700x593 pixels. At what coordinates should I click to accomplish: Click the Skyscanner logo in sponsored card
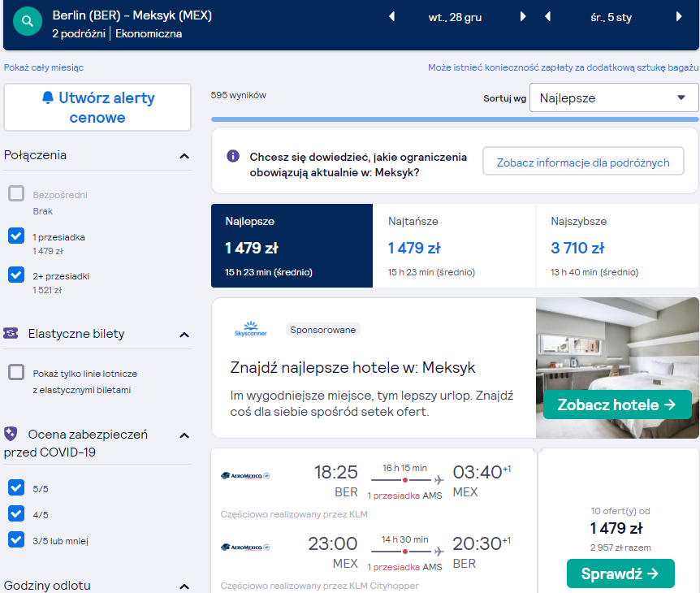click(x=251, y=329)
